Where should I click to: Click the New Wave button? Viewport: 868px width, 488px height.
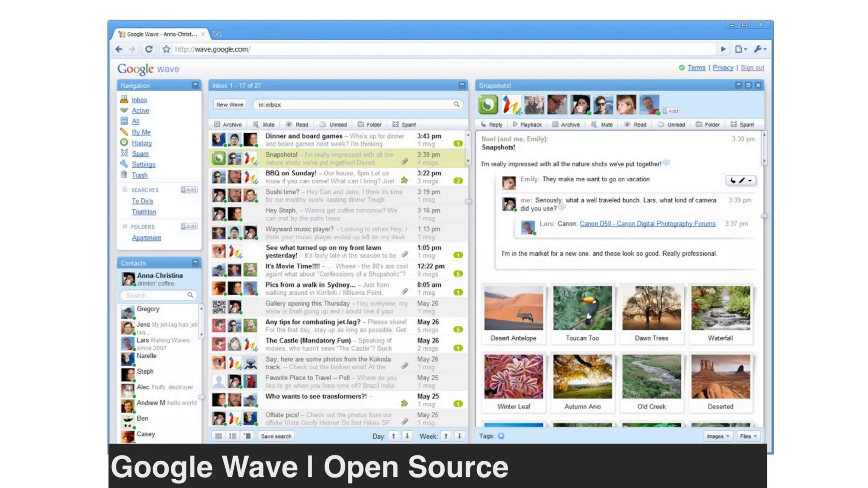click(x=230, y=105)
